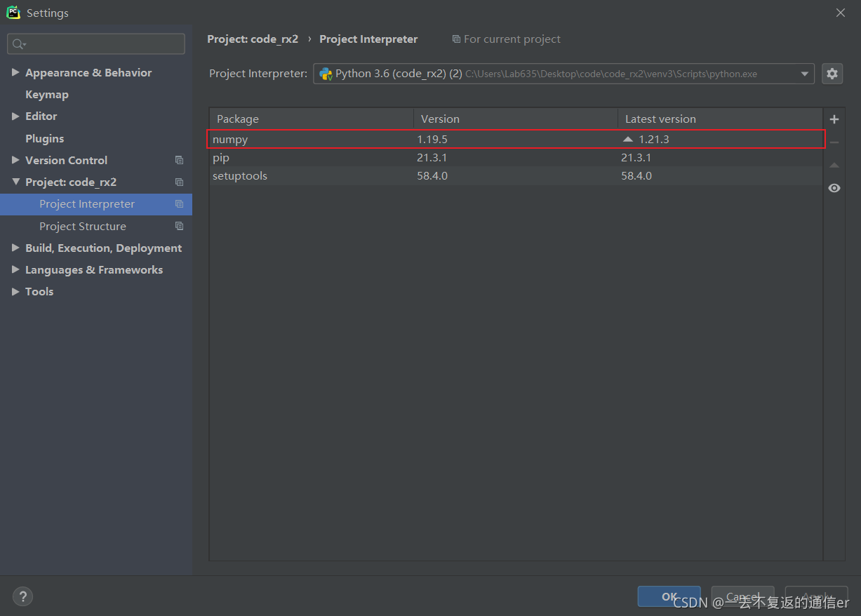Open the interpreter gear settings icon

point(832,74)
